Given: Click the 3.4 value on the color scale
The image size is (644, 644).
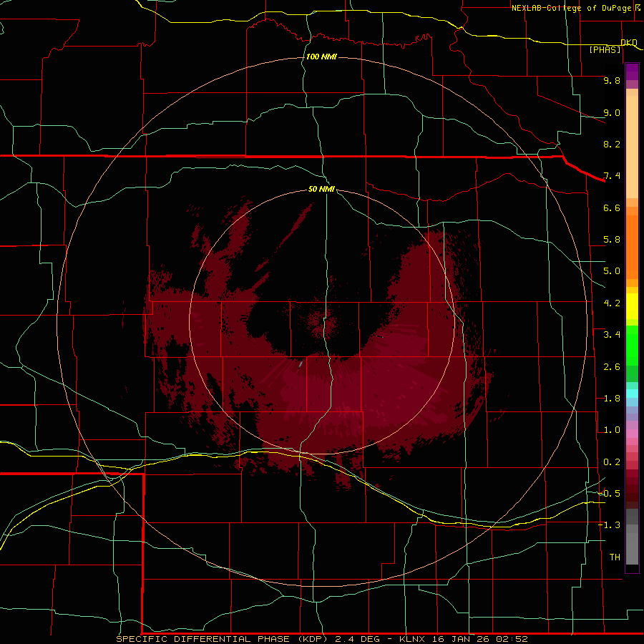Looking at the screenshot, I should [x=612, y=335].
